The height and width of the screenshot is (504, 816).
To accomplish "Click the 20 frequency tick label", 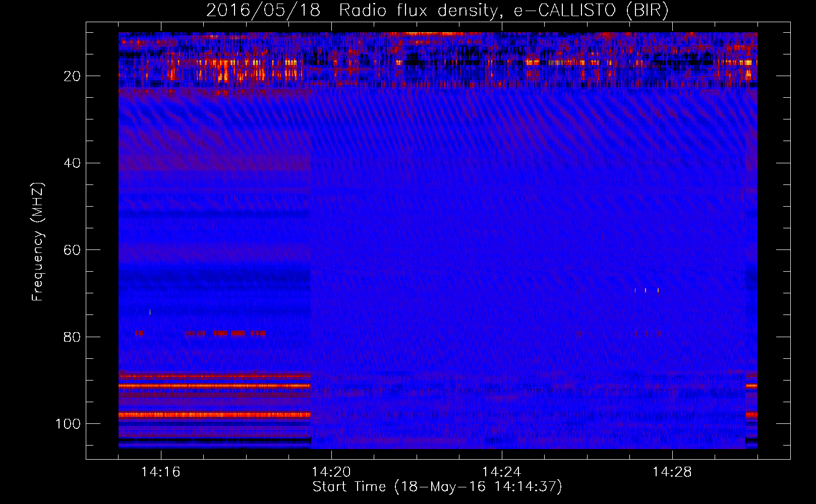I will tap(73, 76).
